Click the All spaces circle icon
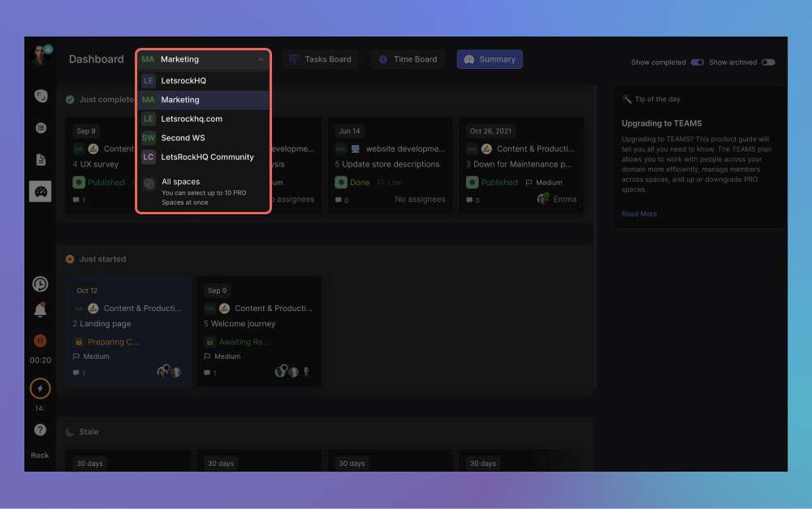Screen dimensions: 812x509 (x=149, y=183)
